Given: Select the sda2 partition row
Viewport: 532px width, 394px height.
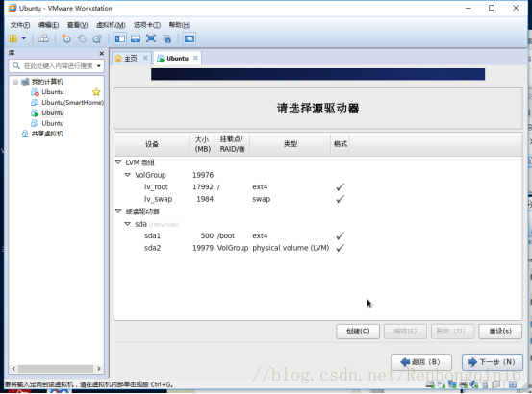Looking at the screenshot, I should (x=317, y=248).
